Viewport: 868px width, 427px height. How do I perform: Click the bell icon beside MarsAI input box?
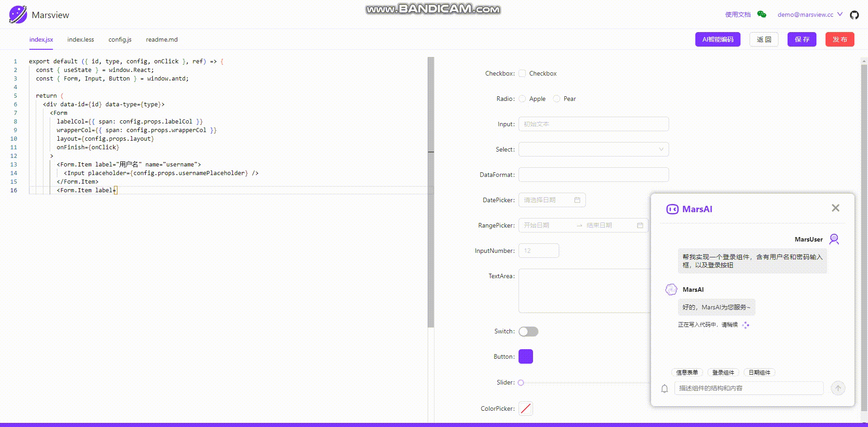664,388
